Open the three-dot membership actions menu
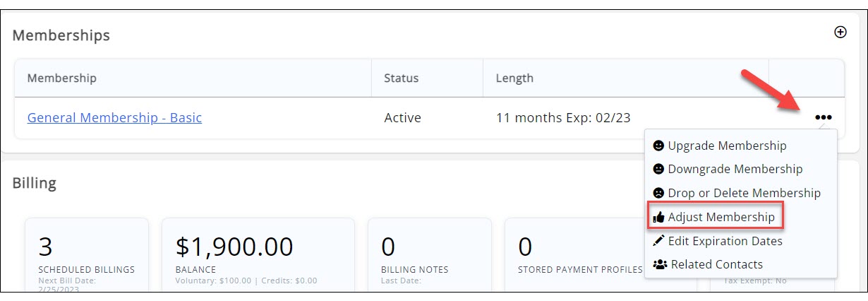Image resolution: width=868 pixels, height=301 pixels. point(823,117)
